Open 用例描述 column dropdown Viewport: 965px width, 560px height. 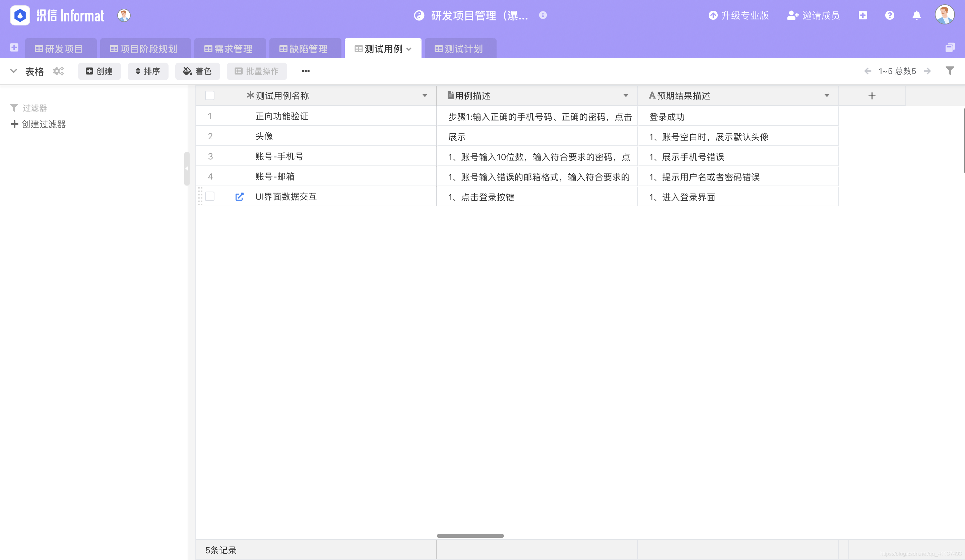[626, 96]
